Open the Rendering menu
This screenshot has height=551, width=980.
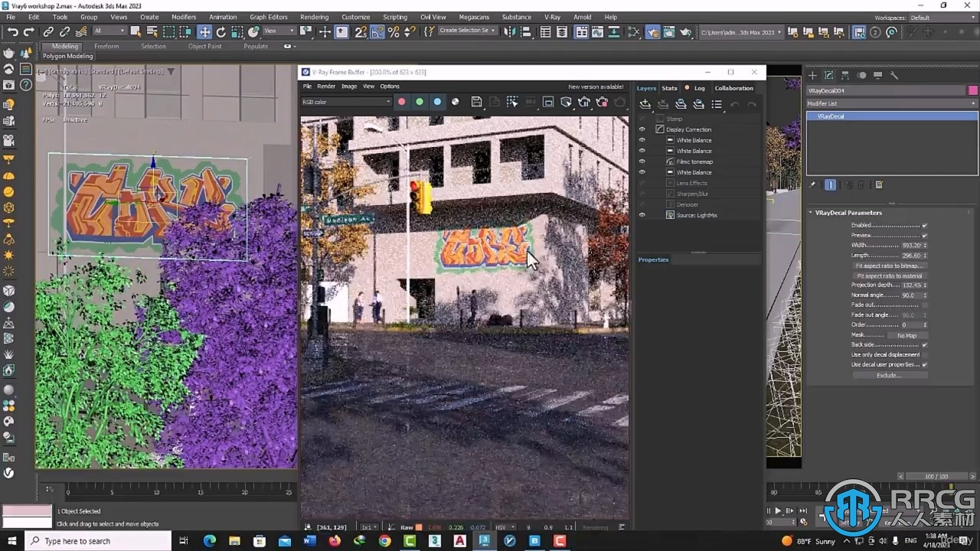(314, 17)
